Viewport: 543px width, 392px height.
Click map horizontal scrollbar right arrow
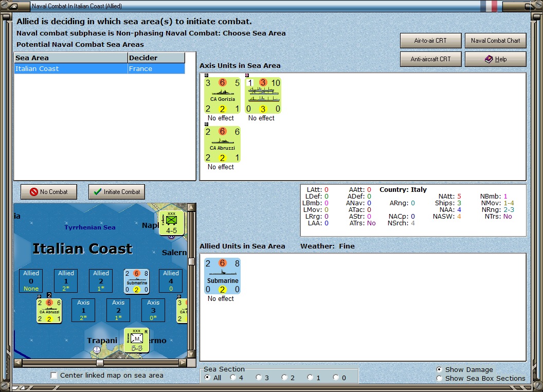pos(183,363)
